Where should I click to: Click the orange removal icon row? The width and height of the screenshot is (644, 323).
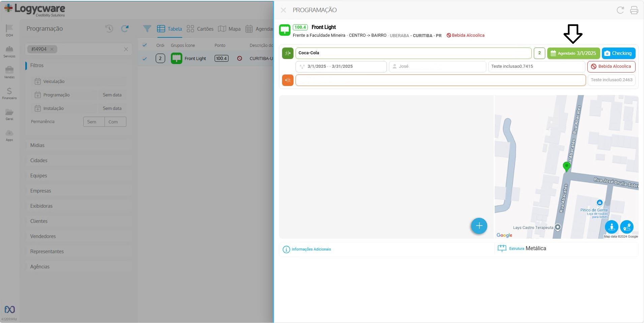[288, 80]
